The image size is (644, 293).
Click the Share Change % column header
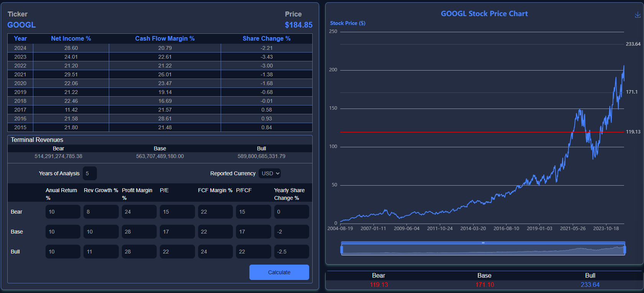click(266, 38)
